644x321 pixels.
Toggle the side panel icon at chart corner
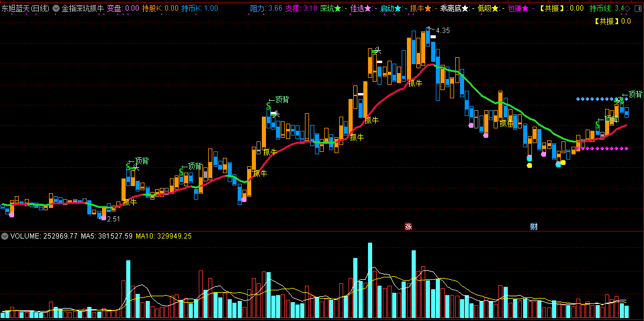638,8
